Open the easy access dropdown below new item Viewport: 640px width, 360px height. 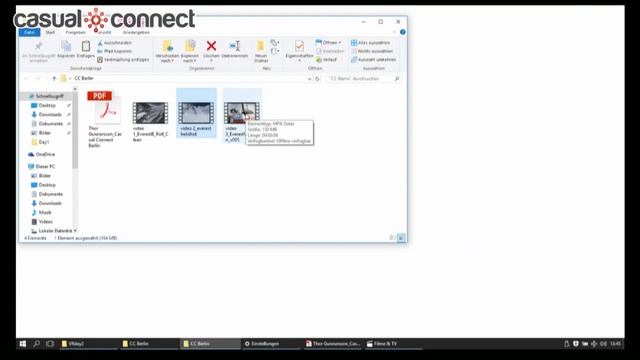[x=275, y=51]
